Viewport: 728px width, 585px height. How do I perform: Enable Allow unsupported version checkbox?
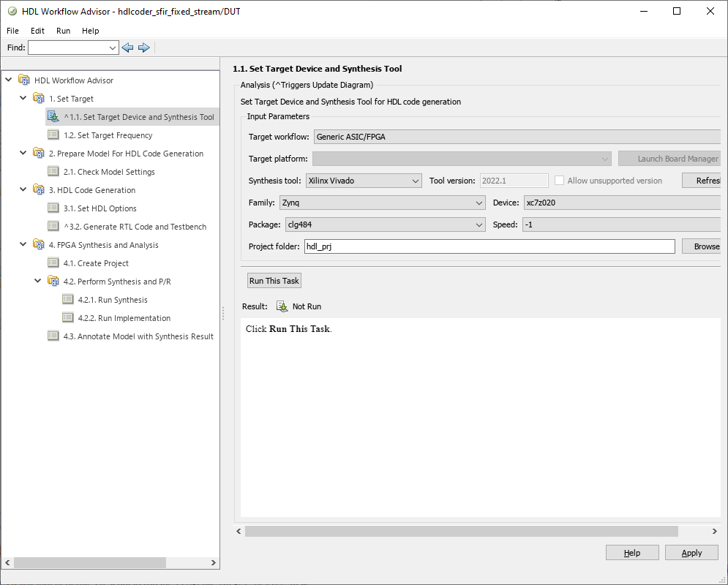(x=560, y=181)
